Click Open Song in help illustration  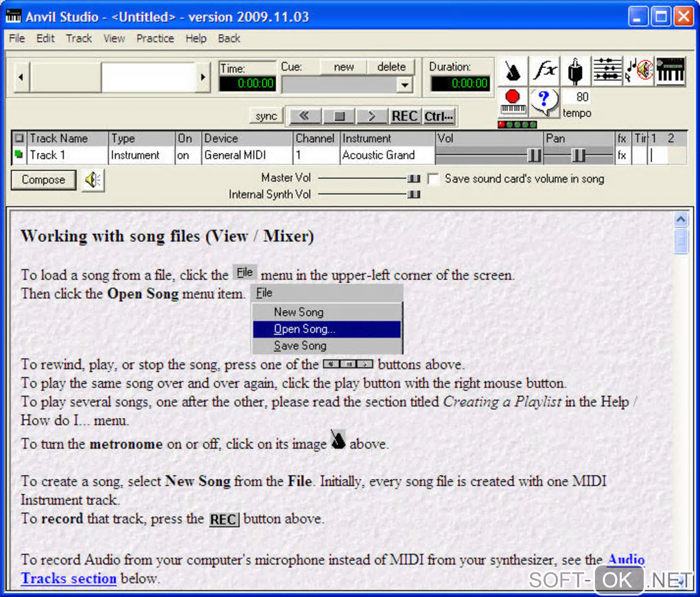pos(327,329)
